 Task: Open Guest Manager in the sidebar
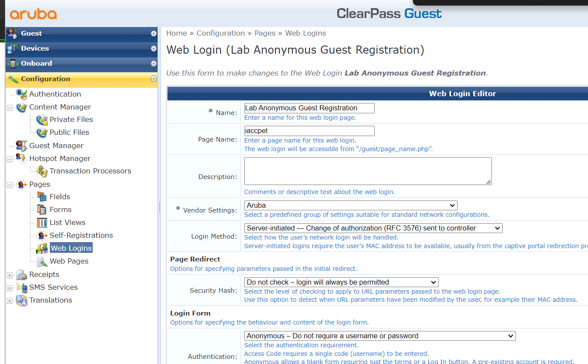click(x=56, y=146)
